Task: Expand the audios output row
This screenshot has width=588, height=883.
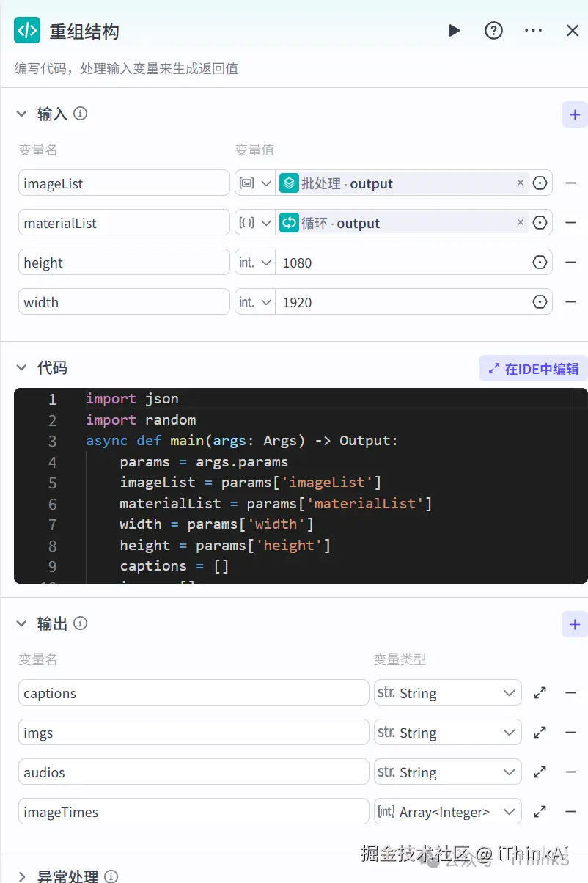Action: point(540,772)
